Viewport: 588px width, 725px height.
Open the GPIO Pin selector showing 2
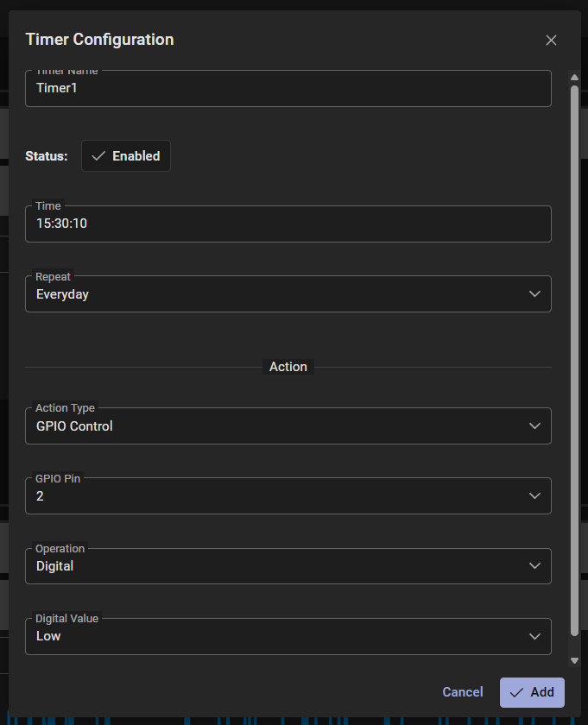click(288, 495)
